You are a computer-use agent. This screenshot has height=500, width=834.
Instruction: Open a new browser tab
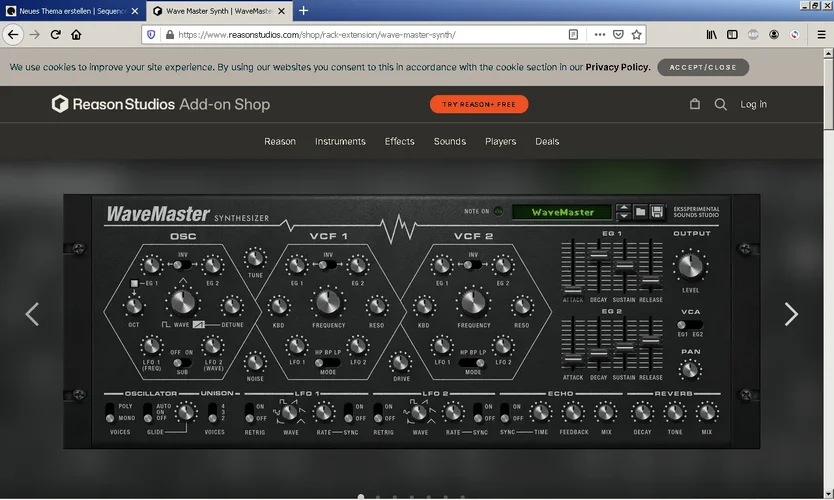click(x=303, y=11)
